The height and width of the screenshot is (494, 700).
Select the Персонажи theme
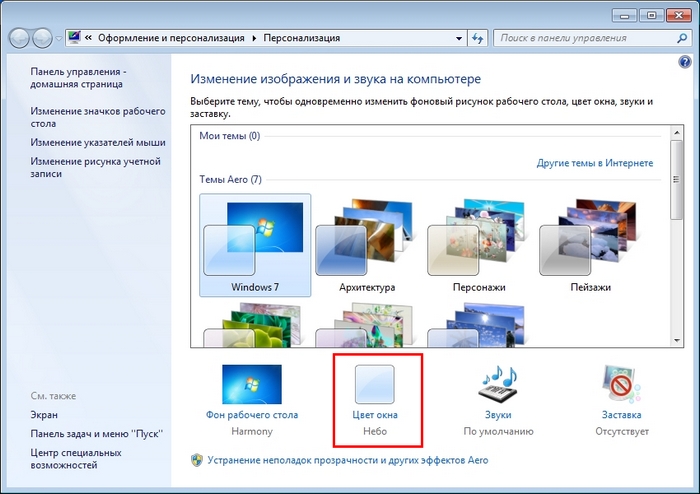click(478, 240)
